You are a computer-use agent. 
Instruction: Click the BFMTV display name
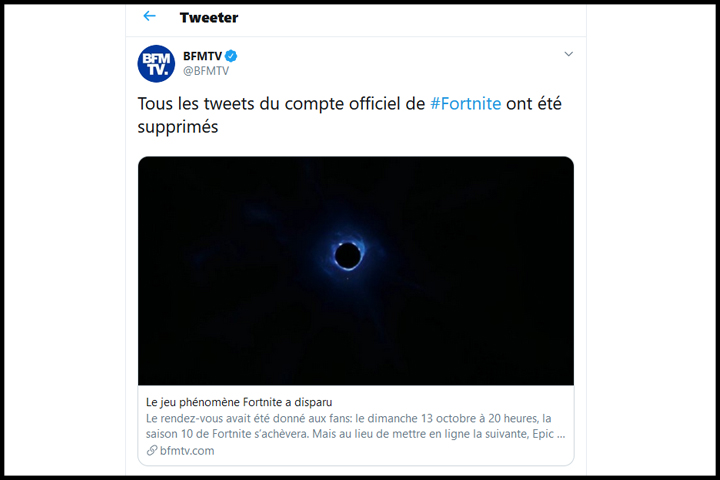click(x=203, y=55)
